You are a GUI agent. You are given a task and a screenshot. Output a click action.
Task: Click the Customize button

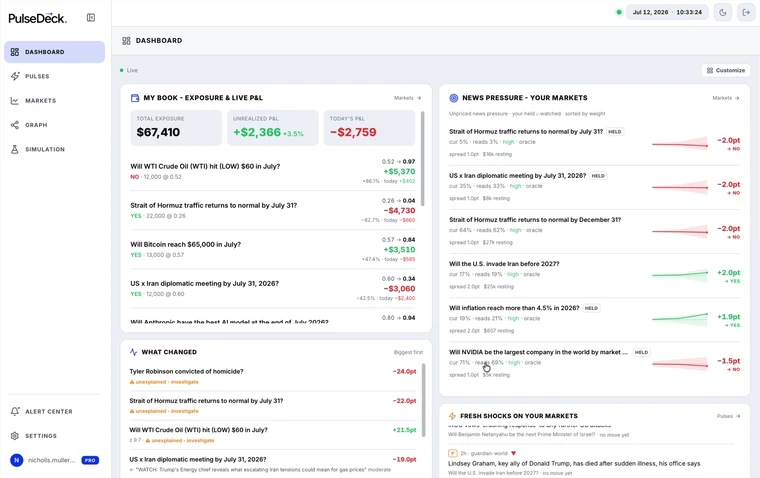pyautogui.click(x=726, y=70)
